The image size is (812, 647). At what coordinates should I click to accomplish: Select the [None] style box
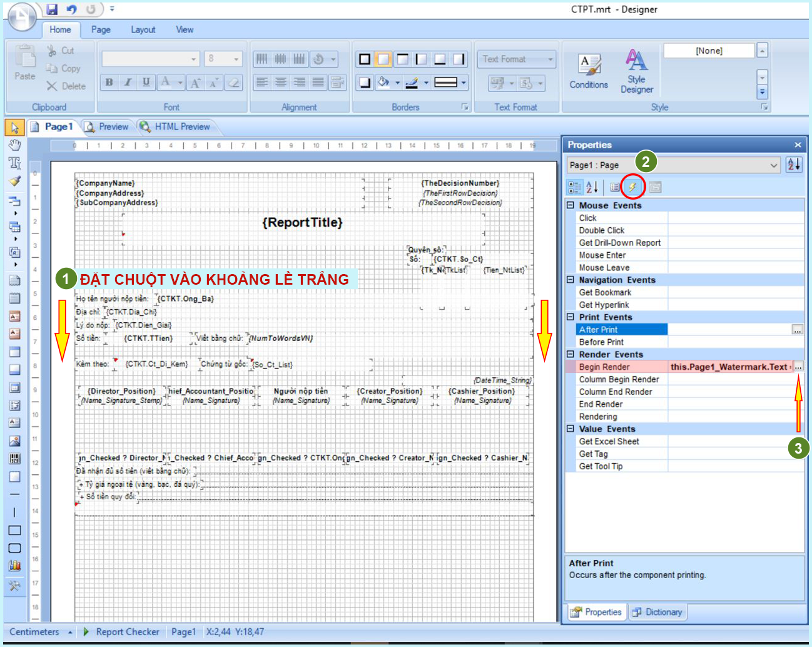pos(709,51)
